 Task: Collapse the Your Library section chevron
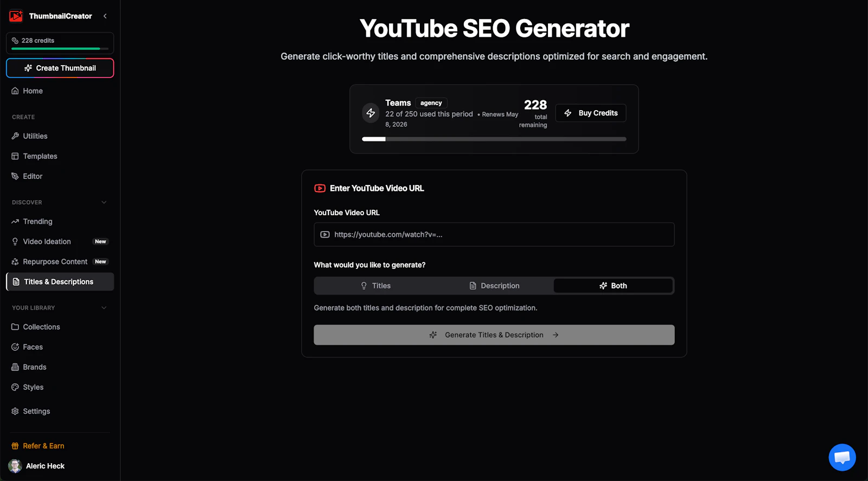[104, 307]
